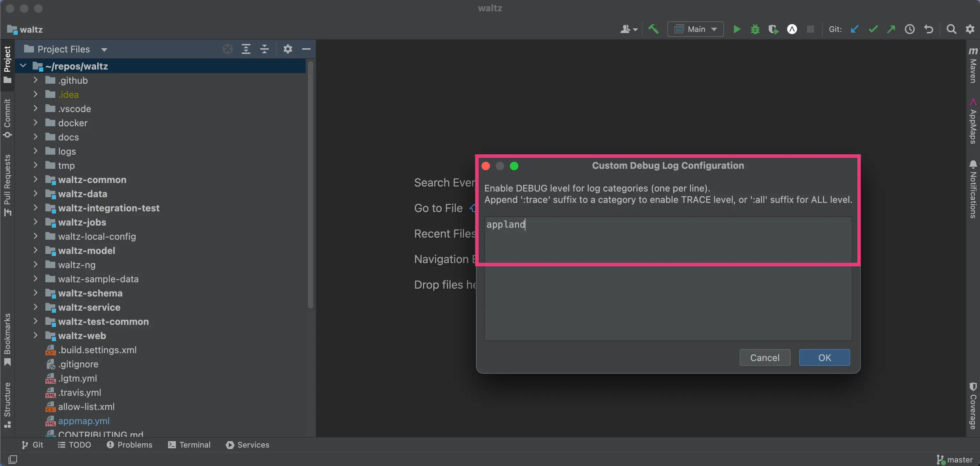Commit changes with the Git checkmark
This screenshot has width=980, height=466.
873,29
